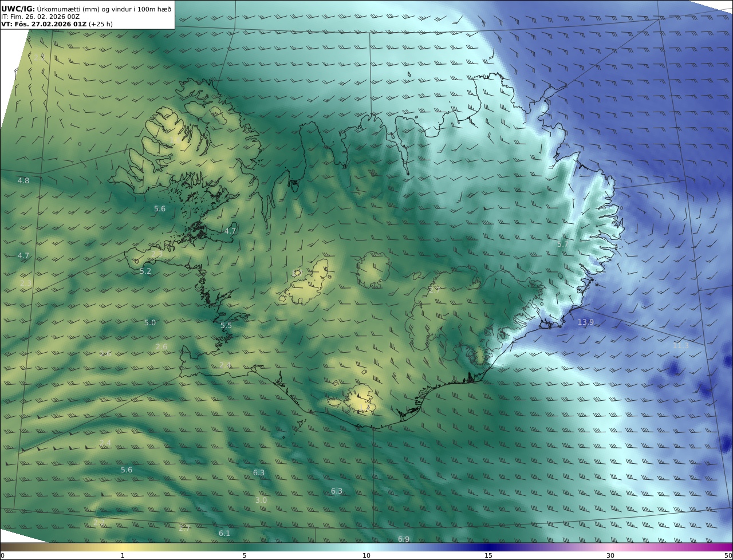Click the 11.3 value label on the map
The image size is (733, 560).
click(680, 345)
